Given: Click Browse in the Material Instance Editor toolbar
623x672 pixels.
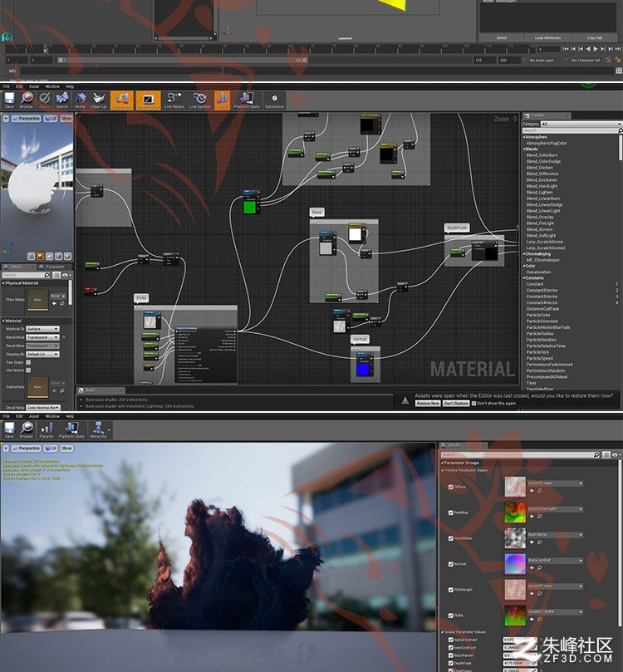Looking at the screenshot, I should (x=27, y=429).
